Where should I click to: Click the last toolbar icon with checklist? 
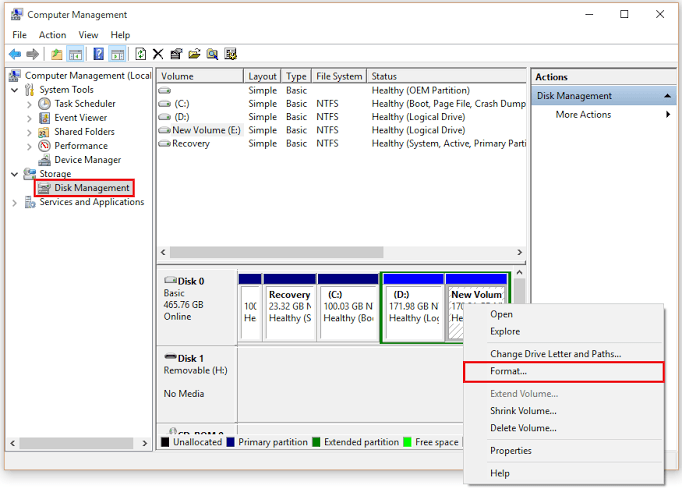(231, 54)
